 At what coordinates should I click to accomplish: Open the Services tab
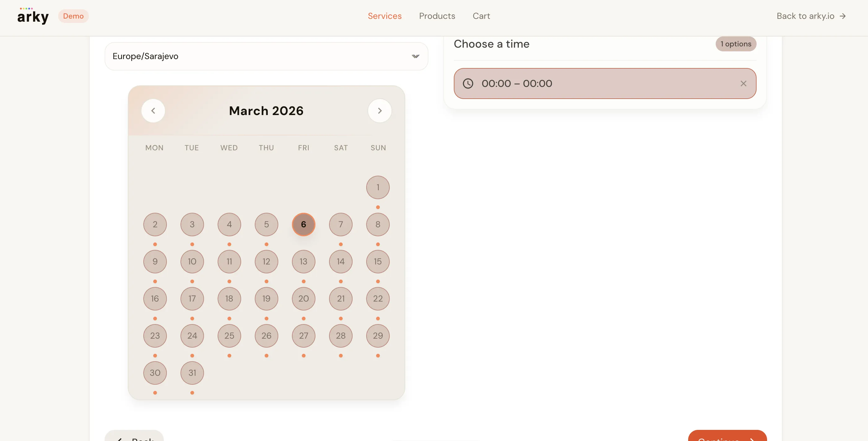(x=384, y=16)
